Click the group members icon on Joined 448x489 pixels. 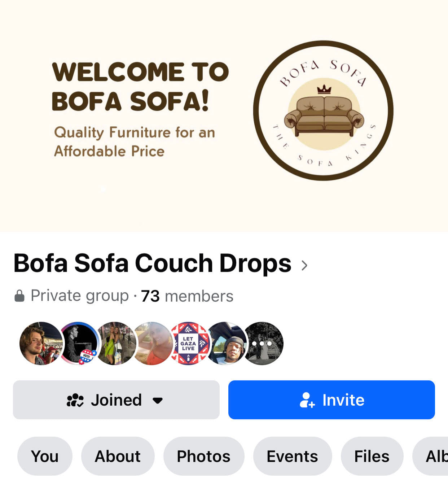tap(75, 400)
